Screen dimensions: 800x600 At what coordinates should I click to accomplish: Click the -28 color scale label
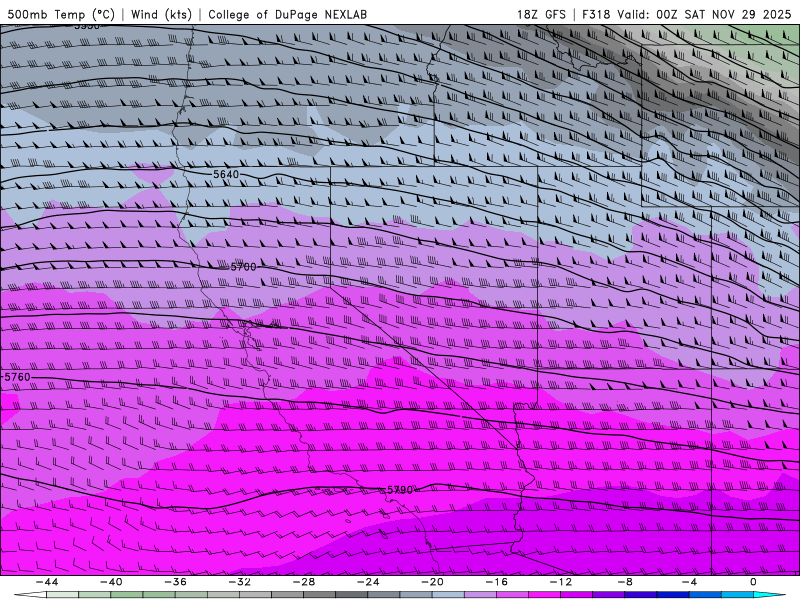click(304, 582)
